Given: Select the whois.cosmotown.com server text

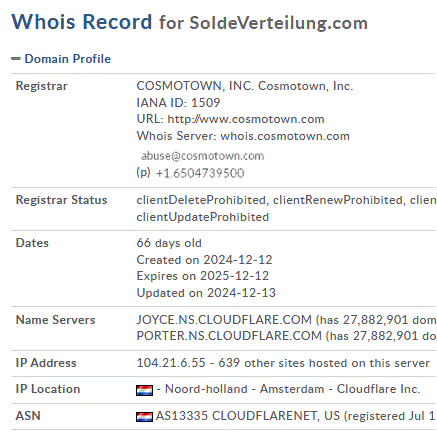Looking at the screenshot, I should 285,136.
